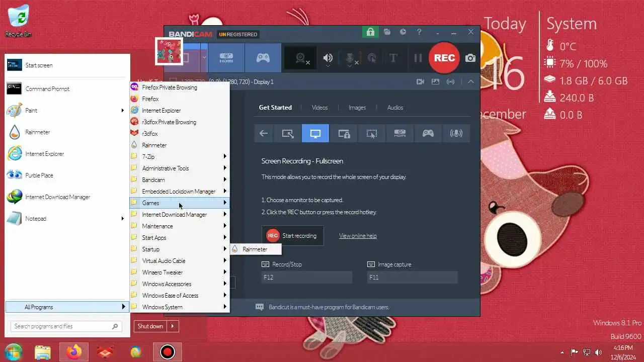The height and width of the screenshot is (362, 644).
Task: Click the Bandicut promotion message
Action: [329, 307]
